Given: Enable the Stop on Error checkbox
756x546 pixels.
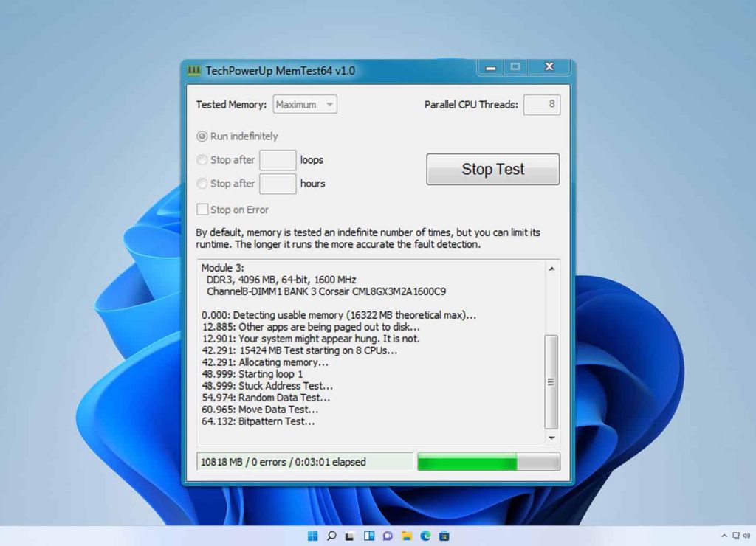Looking at the screenshot, I should click(202, 210).
